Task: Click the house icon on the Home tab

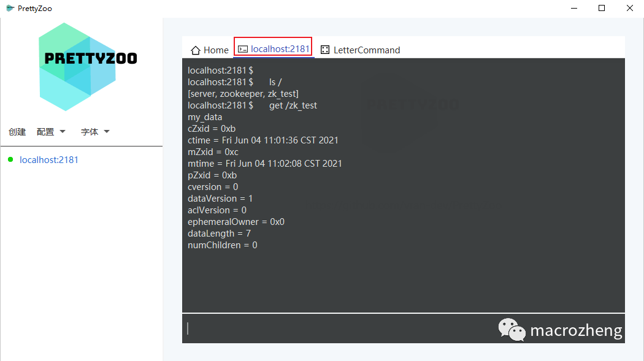Action: point(196,50)
